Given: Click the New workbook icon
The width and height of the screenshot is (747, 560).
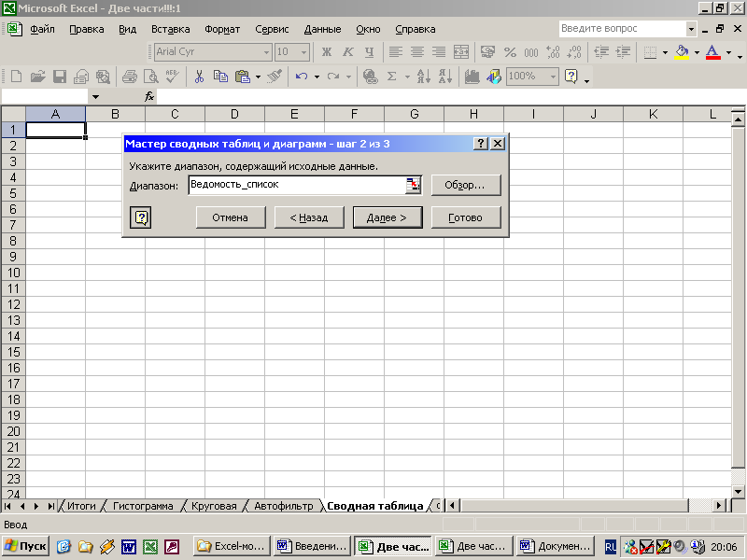Looking at the screenshot, I should pyautogui.click(x=16, y=77).
